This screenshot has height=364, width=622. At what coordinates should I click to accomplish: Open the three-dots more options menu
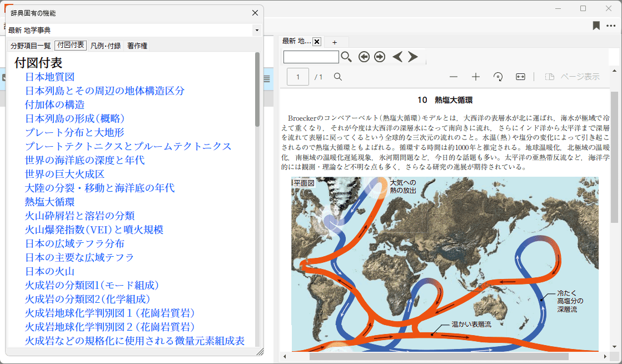(611, 26)
